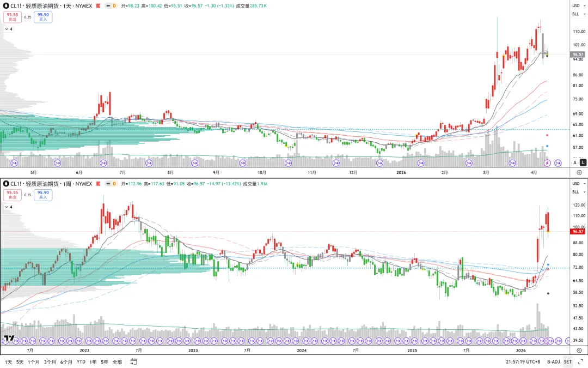Expand the '4' indicators legend on the weekly chart
588x368 pixels.
click(9, 207)
